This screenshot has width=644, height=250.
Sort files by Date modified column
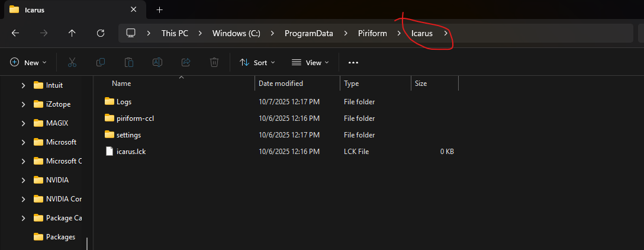(281, 84)
